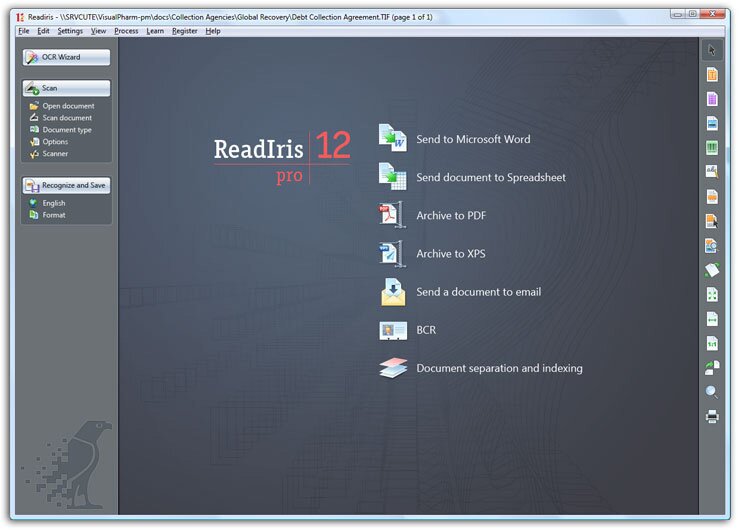Click the Send document to Spreadsheet icon
This screenshot has height=530, width=739.
pos(393,177)
